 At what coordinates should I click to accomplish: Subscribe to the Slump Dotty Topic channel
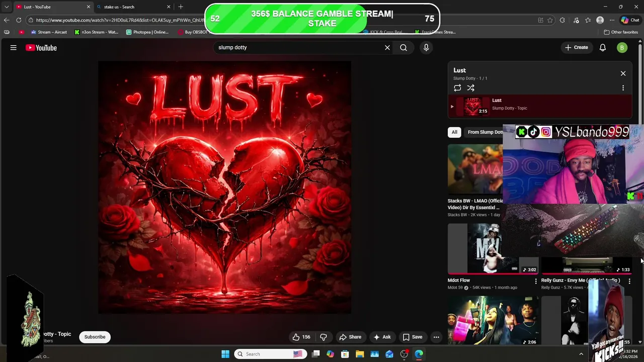coord(95,337)
